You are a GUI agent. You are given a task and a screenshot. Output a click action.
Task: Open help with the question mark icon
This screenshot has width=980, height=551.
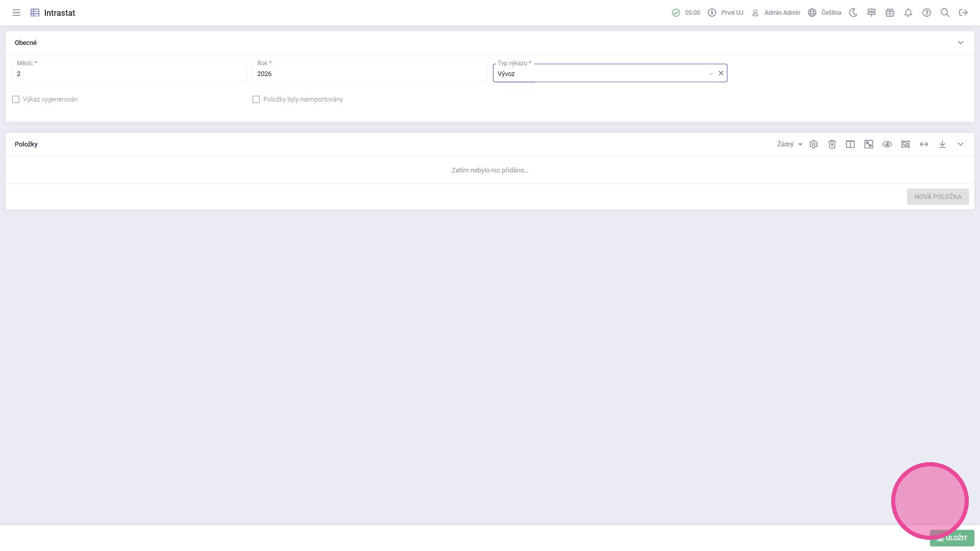coord(926,13)
